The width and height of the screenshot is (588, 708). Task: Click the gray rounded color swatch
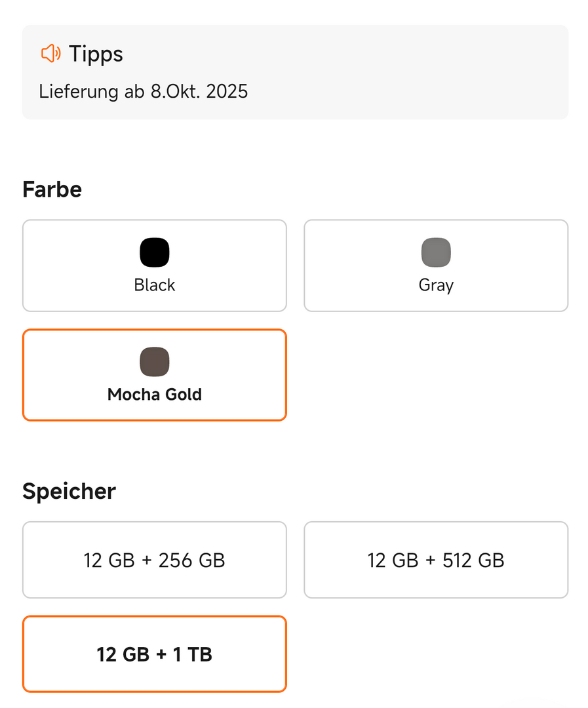[436, 252]
